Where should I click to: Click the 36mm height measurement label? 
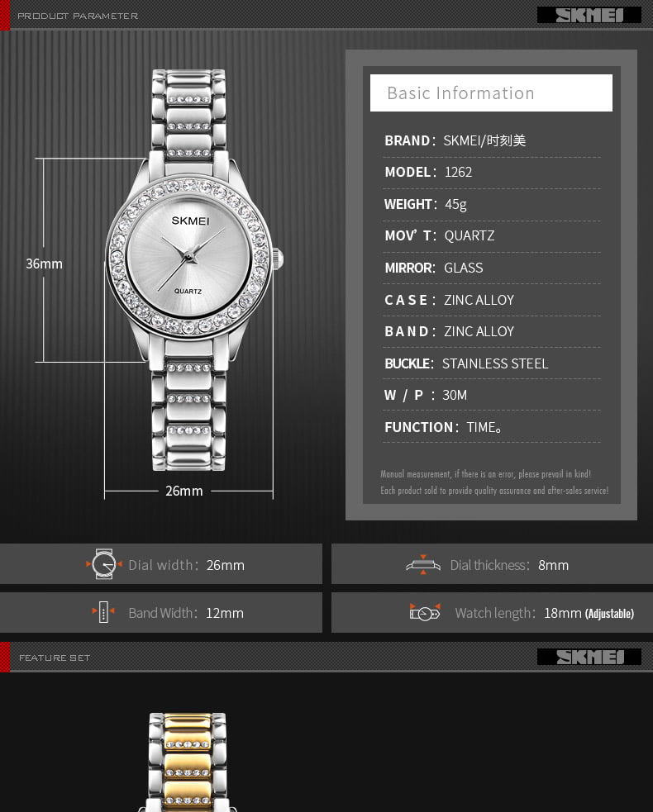45,264
